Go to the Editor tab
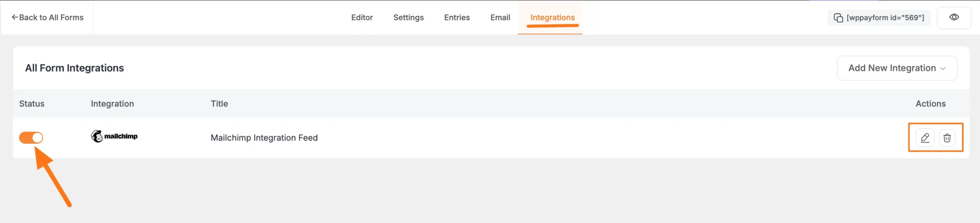The width and height of the screenshot is (980, 223). pyautogui.click(x=362, y=17)
